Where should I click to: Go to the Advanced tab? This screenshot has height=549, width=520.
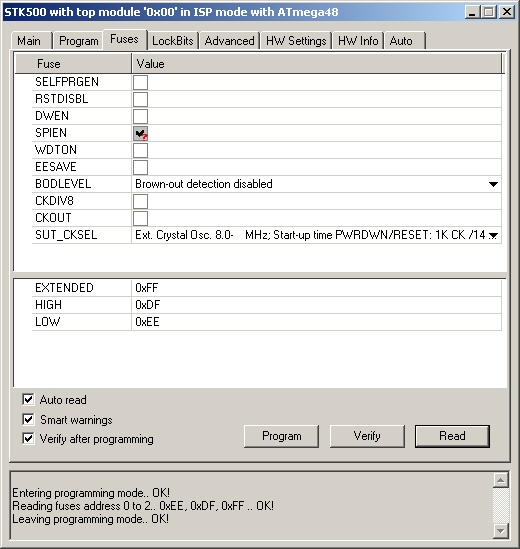[229, 41]
